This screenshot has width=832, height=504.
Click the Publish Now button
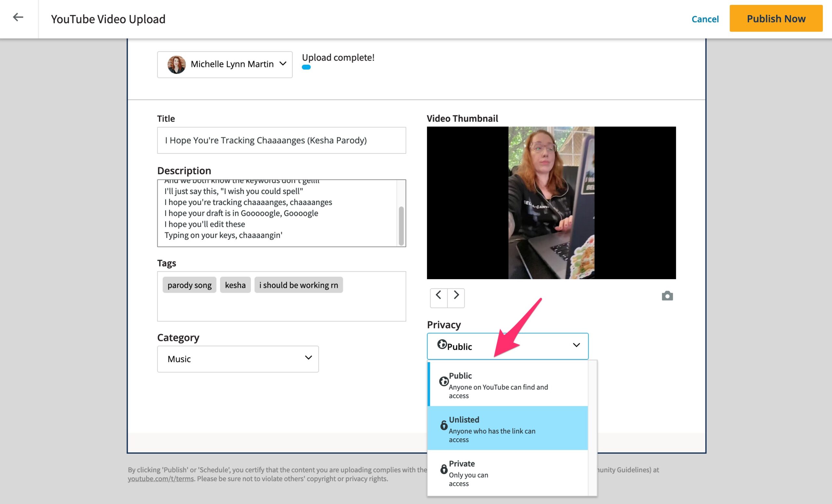[775, 19]
